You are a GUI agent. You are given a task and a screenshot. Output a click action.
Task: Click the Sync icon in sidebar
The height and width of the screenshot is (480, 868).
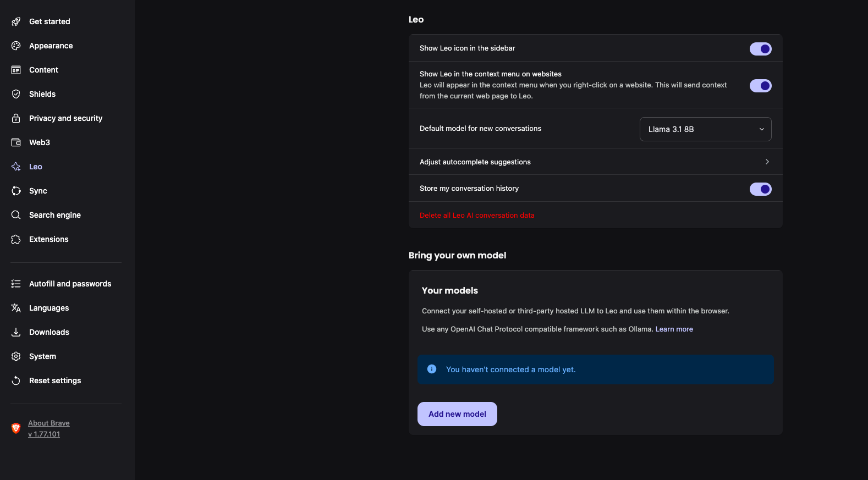[16, 191]
